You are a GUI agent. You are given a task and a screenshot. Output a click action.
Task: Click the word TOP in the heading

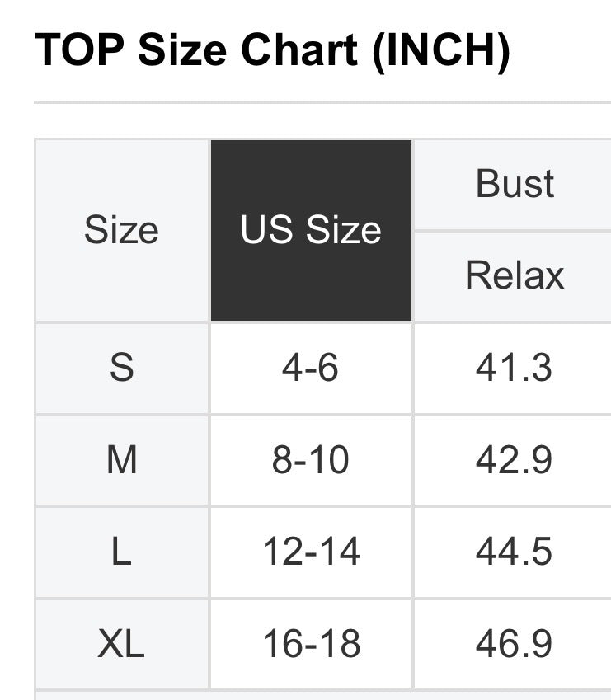(80, 51)
